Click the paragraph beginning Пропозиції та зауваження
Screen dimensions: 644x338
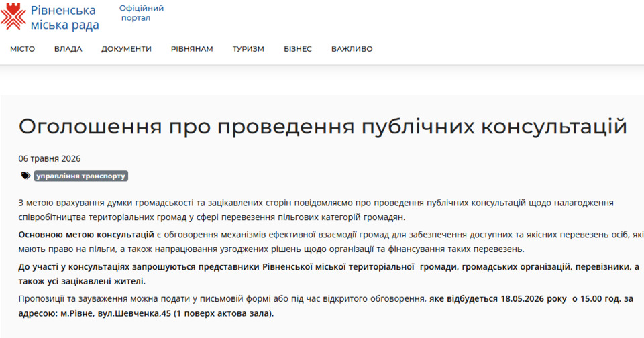[326, 306]
